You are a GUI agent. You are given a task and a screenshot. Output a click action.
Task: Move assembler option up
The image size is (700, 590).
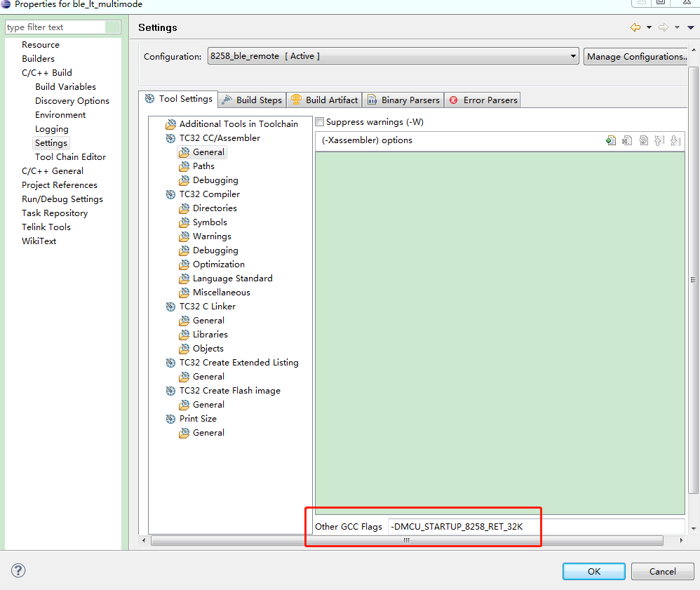(x=659, y=140)
